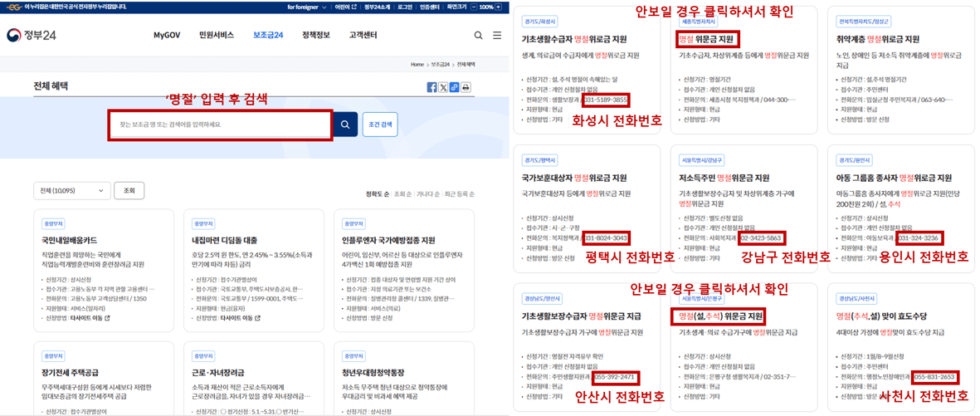
Task: Click 타사이트 이동 in 국민내일배움카드 card
Action: point(90,318)
